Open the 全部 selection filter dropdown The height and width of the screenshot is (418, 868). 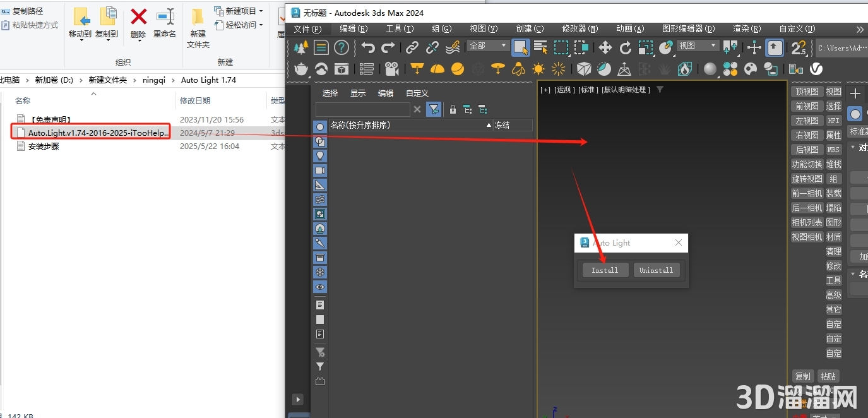tap(488, 45)
